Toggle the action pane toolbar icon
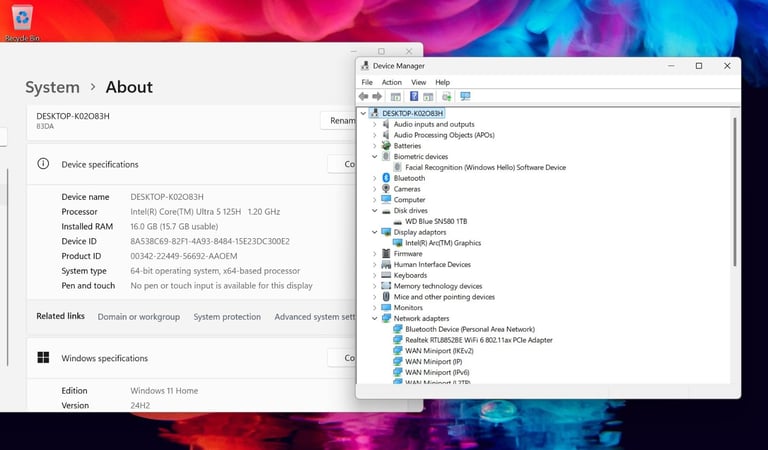Image resolution: width=768 pixels, height=450 pixels. [428, 96]
